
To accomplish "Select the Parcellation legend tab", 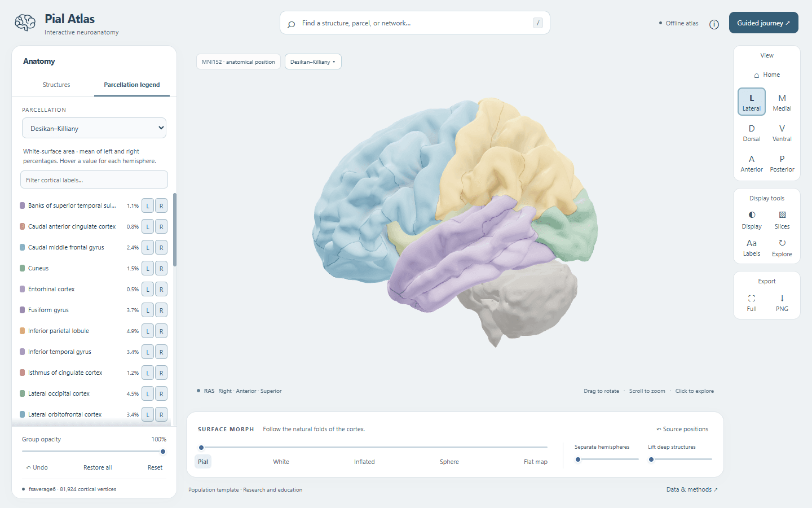I will pyautogui.click(x=132, y=85).
